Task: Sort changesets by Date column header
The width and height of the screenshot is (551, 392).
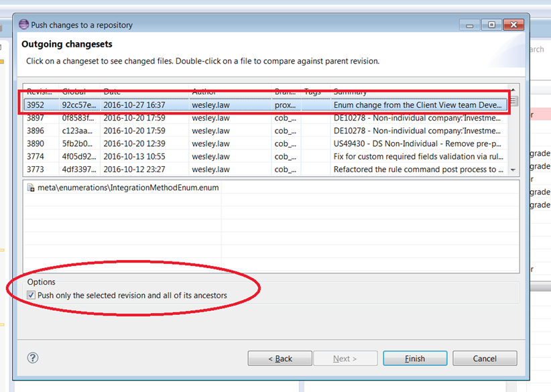Action: click(x=111, y=92)
